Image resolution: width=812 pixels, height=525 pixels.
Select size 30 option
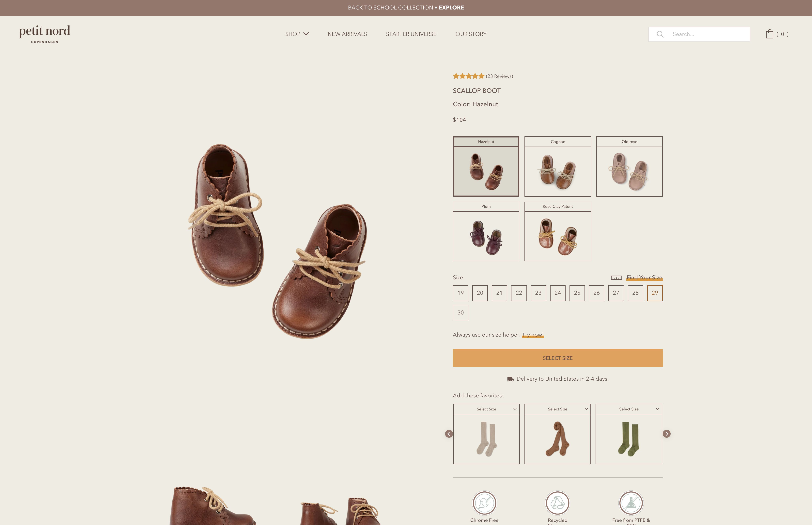(461, 312)
